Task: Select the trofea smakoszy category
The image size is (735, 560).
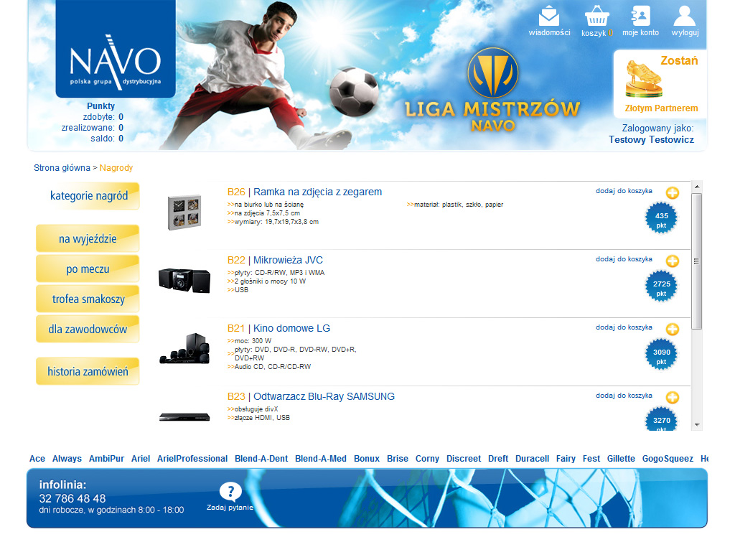Action: [88, 299]
